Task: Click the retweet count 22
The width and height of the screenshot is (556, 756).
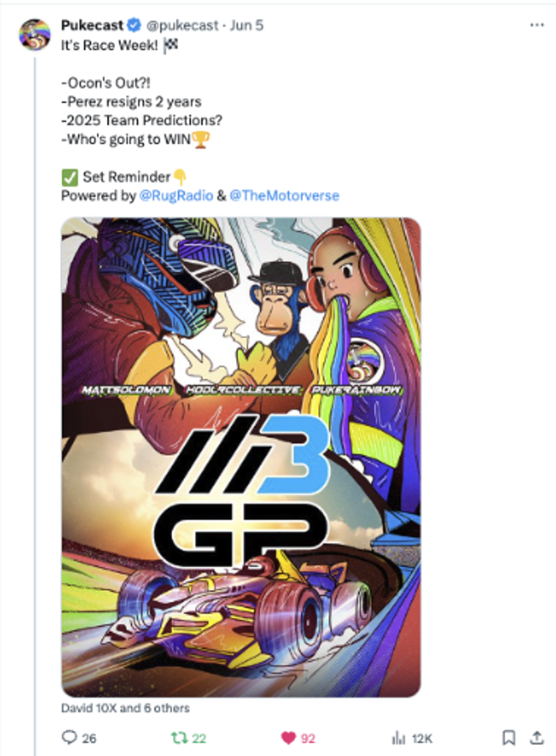Action: pos(199,739)
